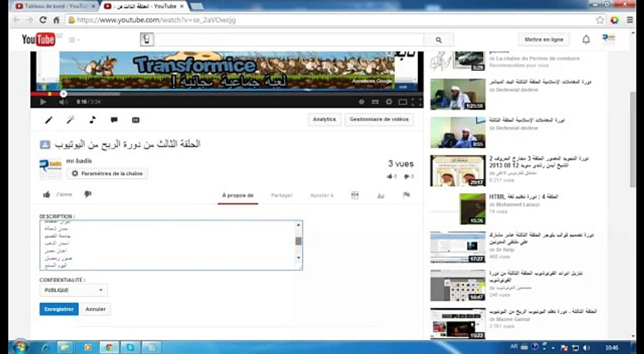Open account avatar menu at top right

609,39
